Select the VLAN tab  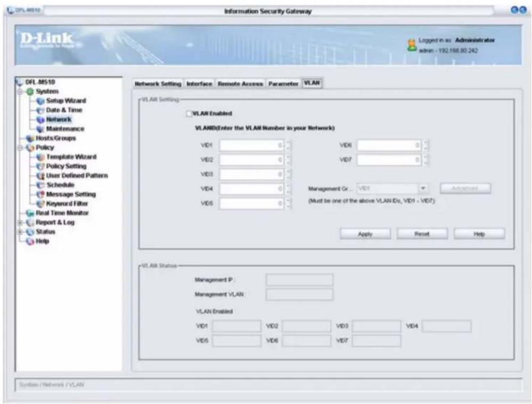tap(312, 83)
